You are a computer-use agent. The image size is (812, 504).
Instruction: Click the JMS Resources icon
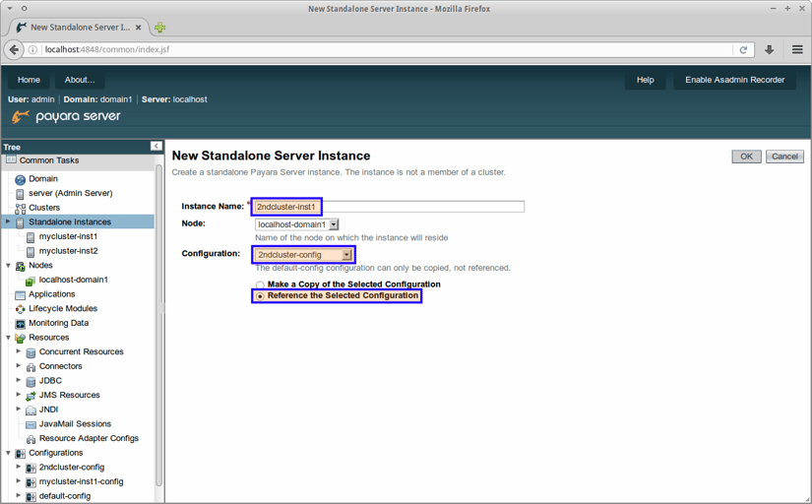31,397
